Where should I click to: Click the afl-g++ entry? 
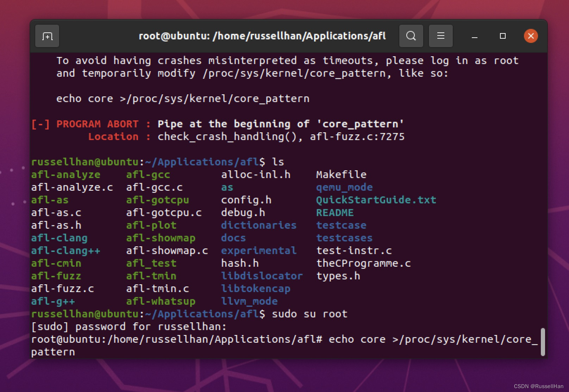[53, 301]
